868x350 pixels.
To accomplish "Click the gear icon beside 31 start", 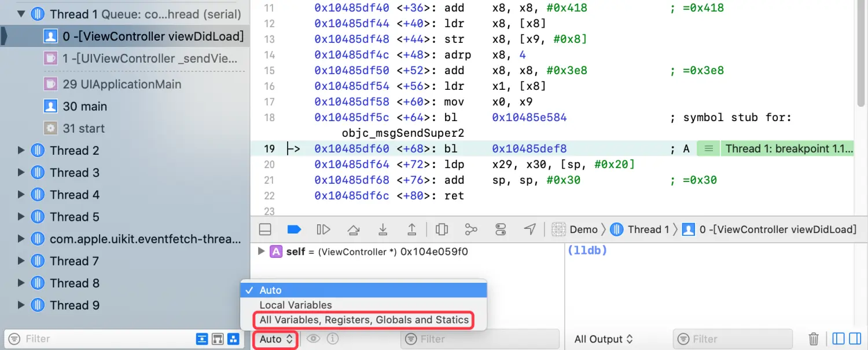I will [x=51, y=128].
